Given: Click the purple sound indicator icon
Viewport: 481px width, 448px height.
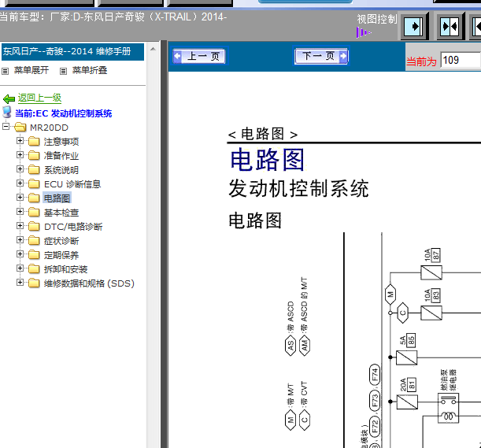Looking at the screenshot, I should pos(364,32).
